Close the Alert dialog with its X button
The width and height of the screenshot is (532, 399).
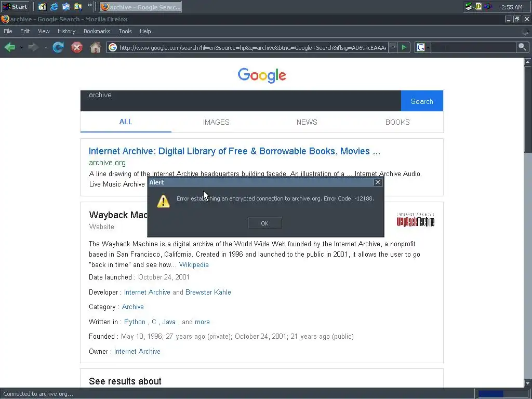(378, 182)
